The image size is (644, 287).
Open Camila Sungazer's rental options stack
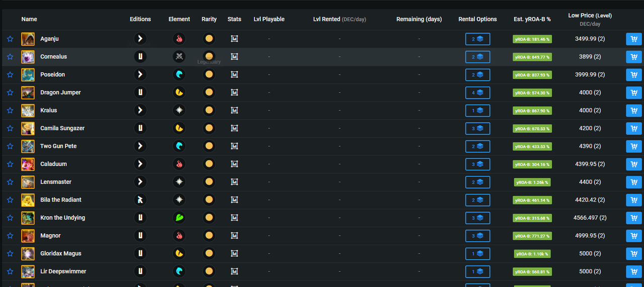point(477,128)
